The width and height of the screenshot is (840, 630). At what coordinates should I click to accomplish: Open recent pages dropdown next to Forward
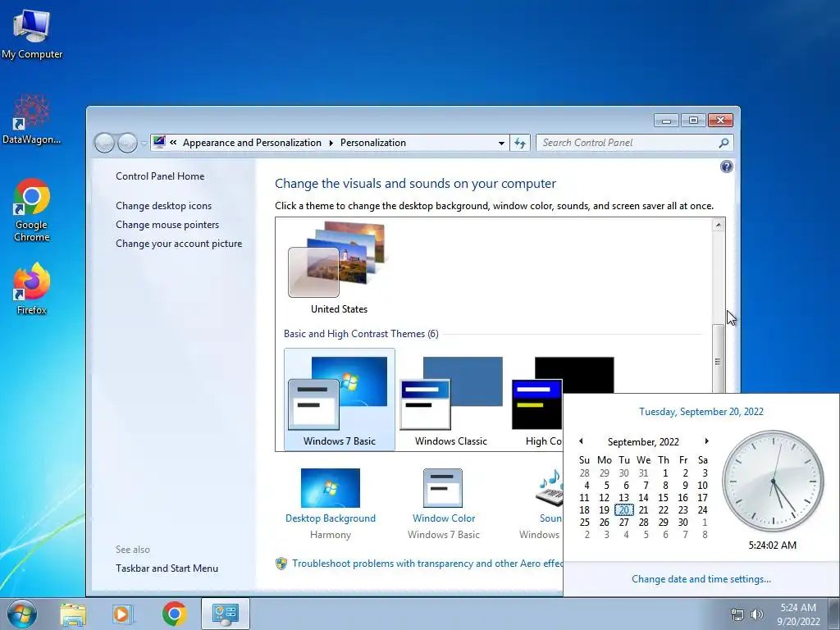pyautogui.click(x=144, y=143)
